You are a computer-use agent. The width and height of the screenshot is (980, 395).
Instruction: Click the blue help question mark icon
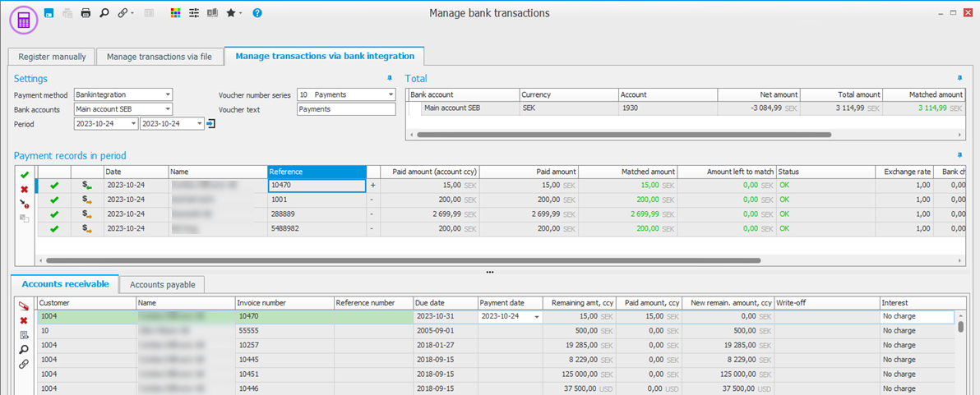click(257, 13)
